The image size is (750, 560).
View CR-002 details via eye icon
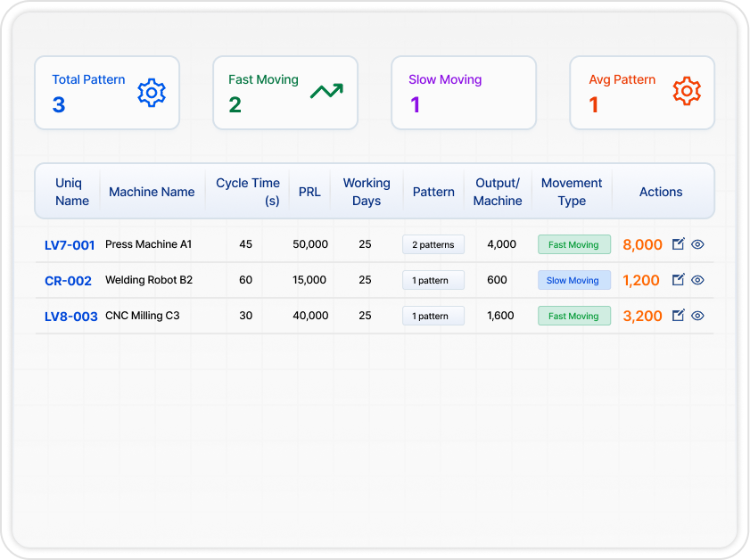click(697, 280)
